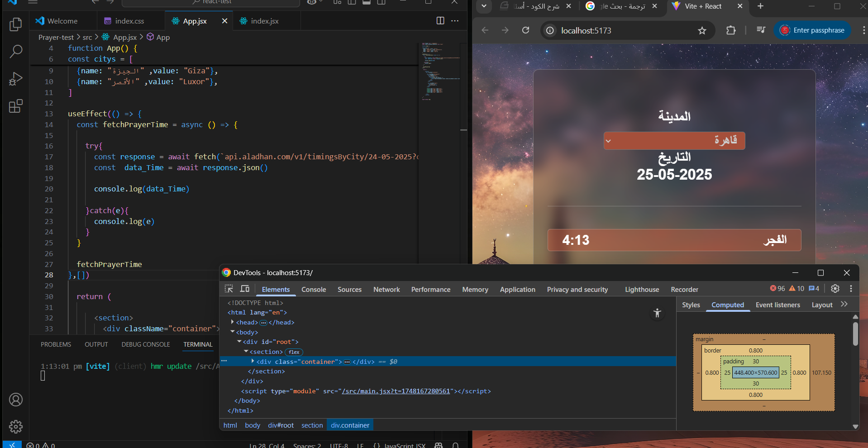Expand the head element in the DOM tree
868x448 pixels.
click(x=233, y=322)
